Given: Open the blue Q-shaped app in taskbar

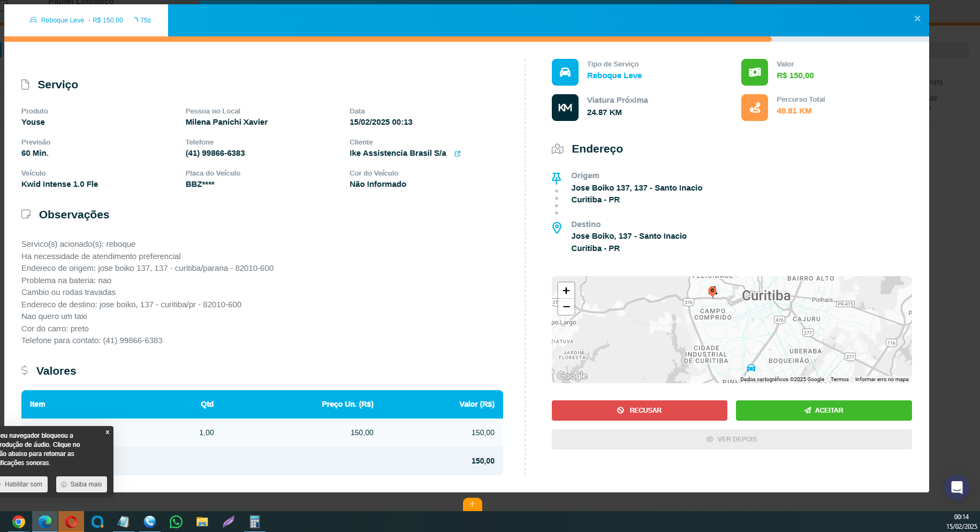Looking at the screenshot, I should coord(97,522).
